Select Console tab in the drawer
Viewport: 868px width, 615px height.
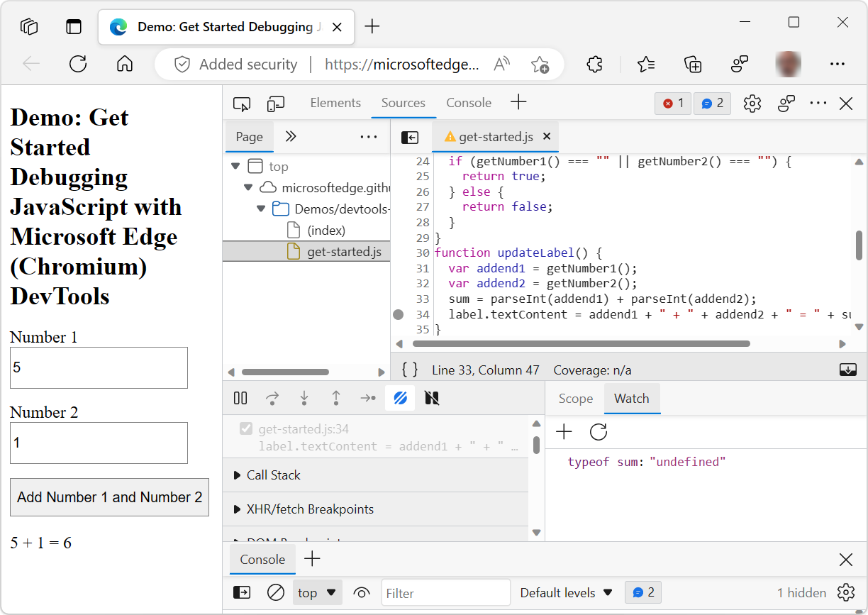262,560
